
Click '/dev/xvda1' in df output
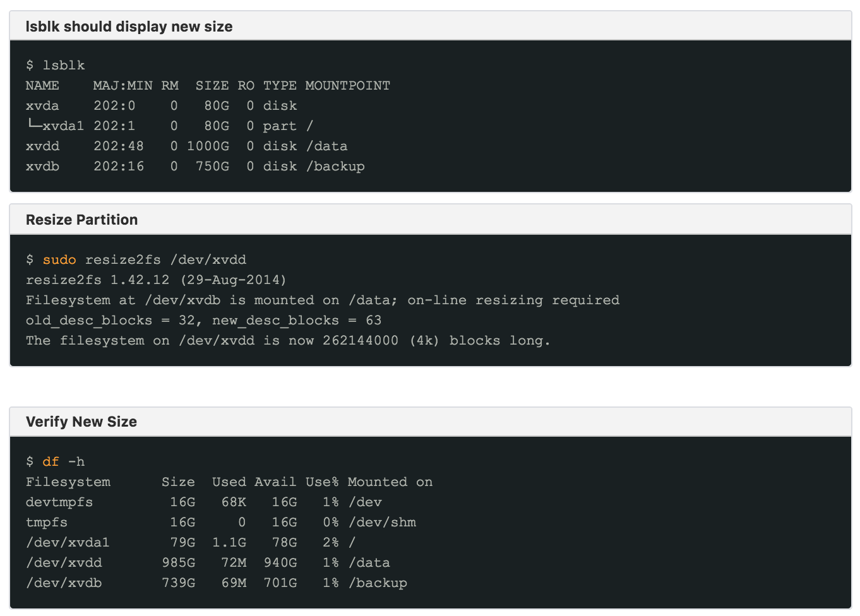[x=68, y=542]
